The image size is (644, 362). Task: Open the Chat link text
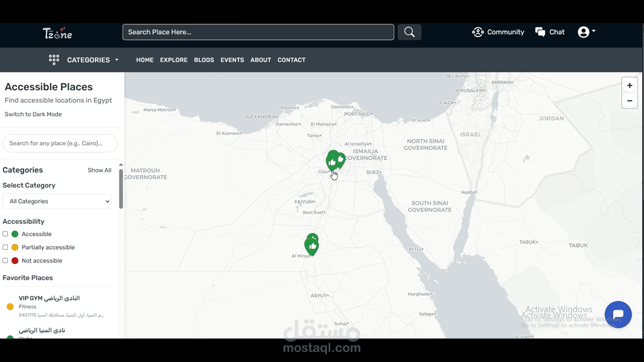click(557, 32)
